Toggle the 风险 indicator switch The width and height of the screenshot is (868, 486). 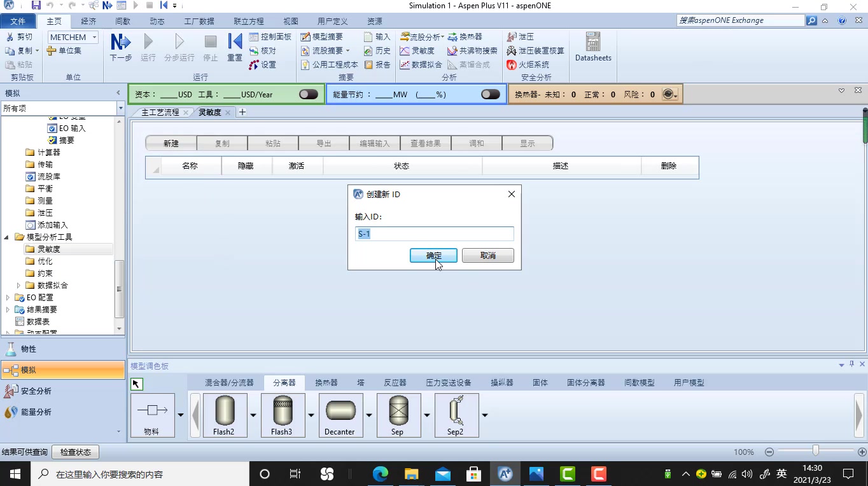[x=669, y=94]
